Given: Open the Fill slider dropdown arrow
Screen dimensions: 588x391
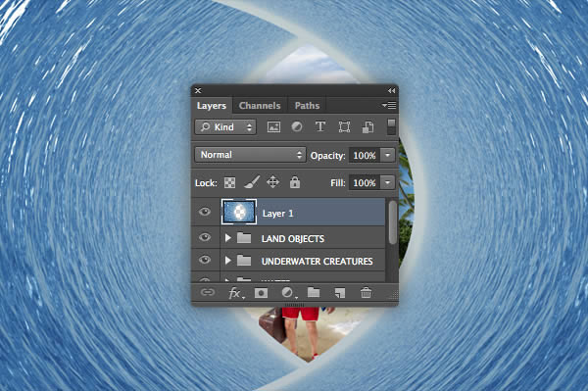Looking at the screenshot, I should [x=388, y=182].
